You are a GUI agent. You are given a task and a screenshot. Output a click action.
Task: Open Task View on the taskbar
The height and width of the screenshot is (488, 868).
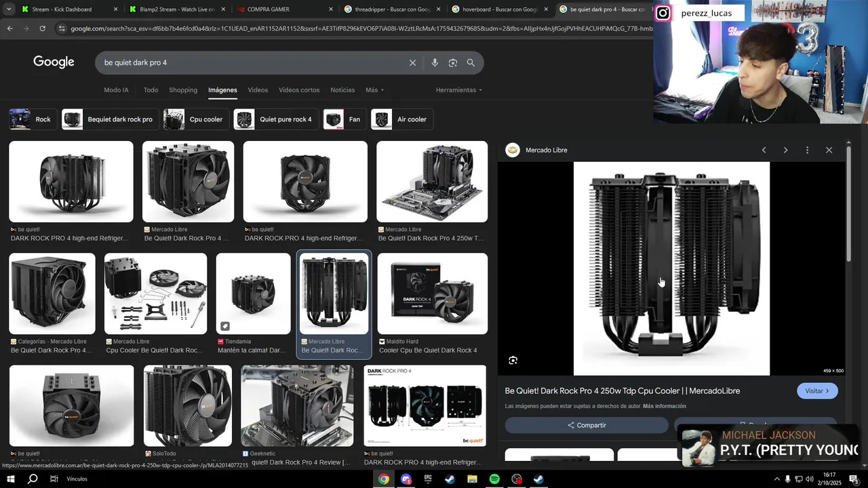tap(54, 479)
